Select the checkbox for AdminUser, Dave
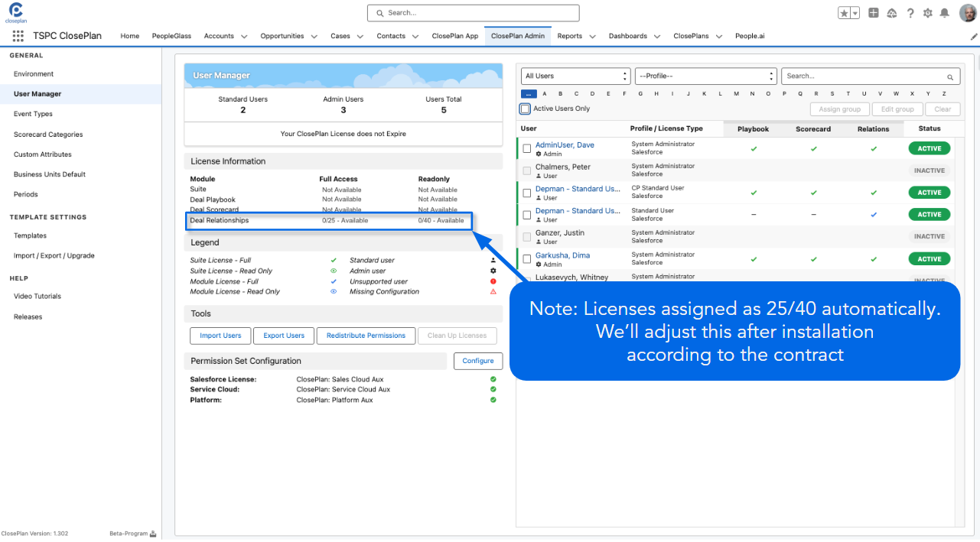Viewport: 980px width, 542px height. tap(526, 148)
